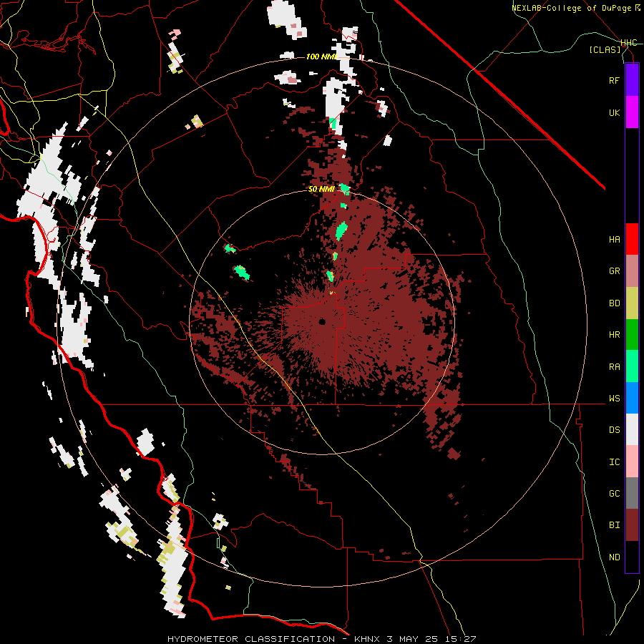
Task: Click the BI legend label
Action: (614, 525)
